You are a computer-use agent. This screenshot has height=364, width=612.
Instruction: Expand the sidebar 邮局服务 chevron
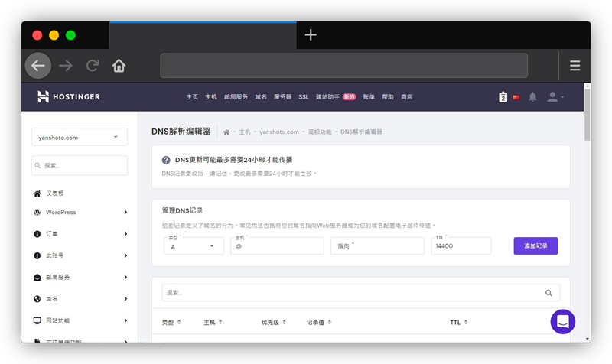click(x=125, y=277)
